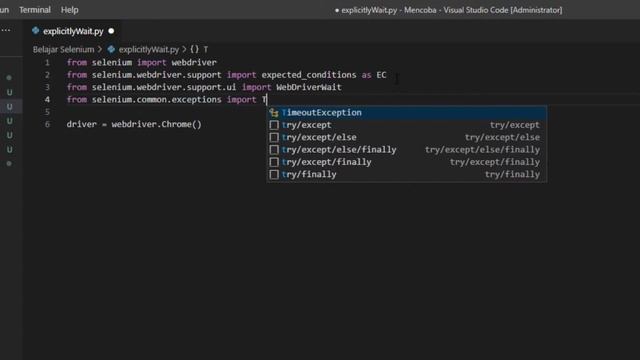Image resolution: width=640 pixels, height=360 pixels.
Task: Click the unsaved dot on explicitlyWait.py tab
Action: tap(111, 31)
